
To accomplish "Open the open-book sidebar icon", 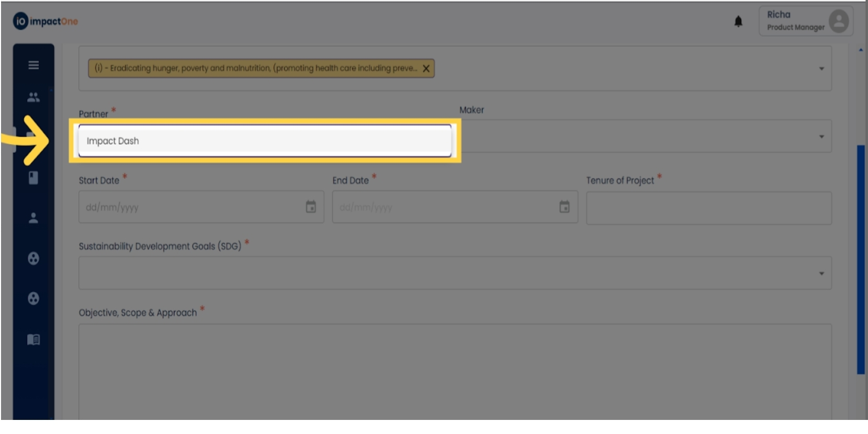I will point(33,340).
